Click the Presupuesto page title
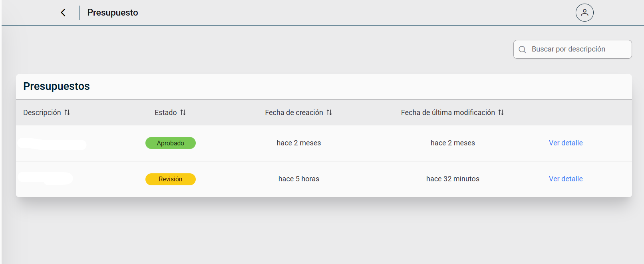The image size is (644, 264). (113, 13)
